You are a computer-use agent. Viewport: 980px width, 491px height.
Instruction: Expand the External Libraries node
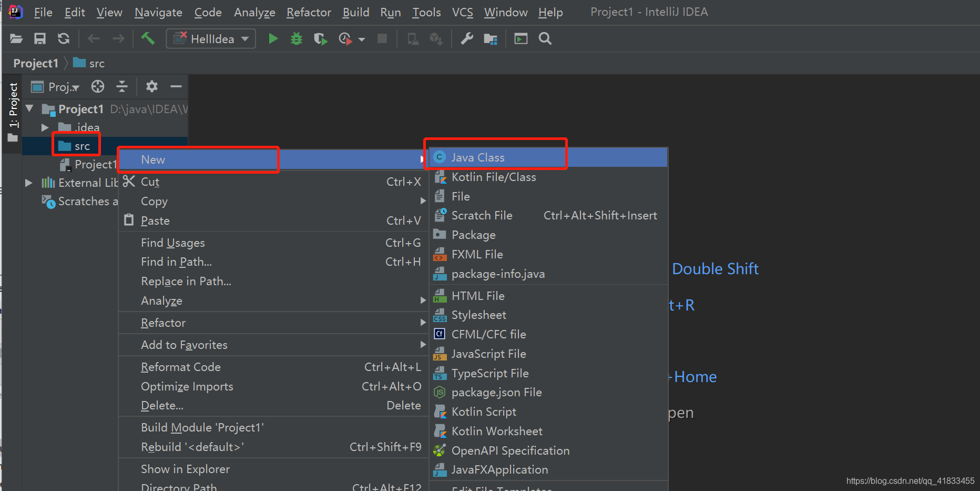click(x=29, y=183)
